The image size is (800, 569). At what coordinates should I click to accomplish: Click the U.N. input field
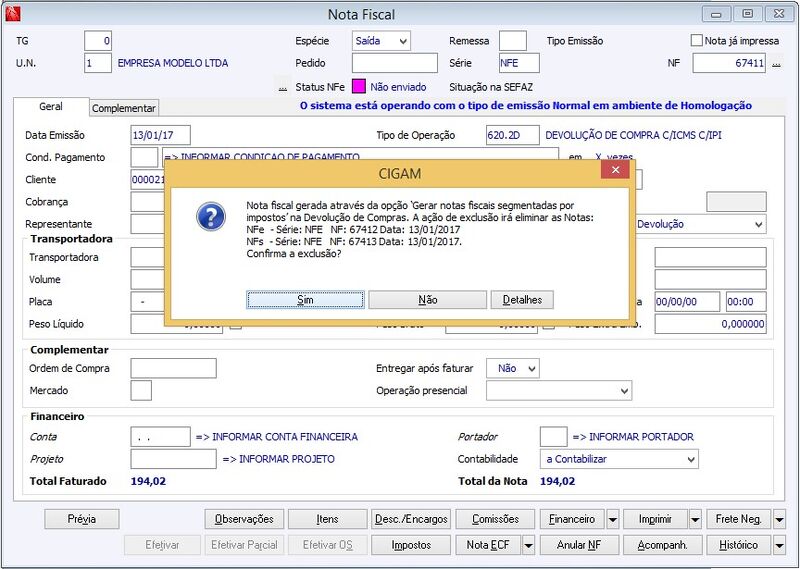coord(97,63)
